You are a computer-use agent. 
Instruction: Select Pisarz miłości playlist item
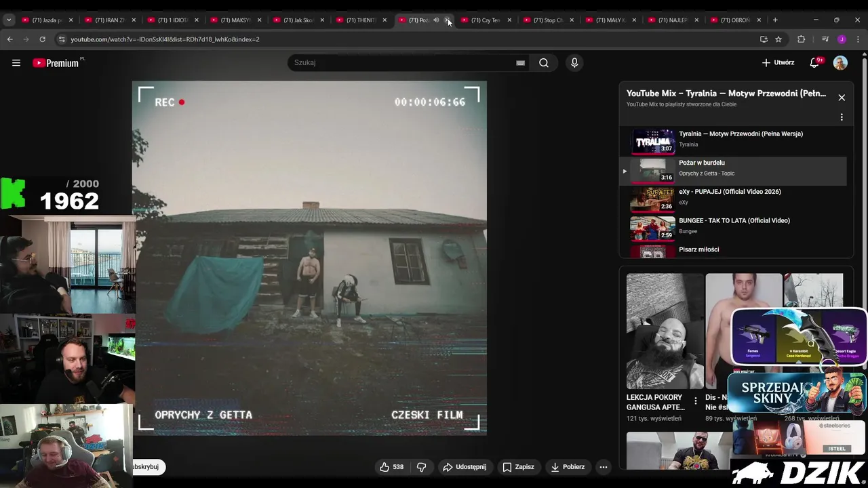[732, 250]
